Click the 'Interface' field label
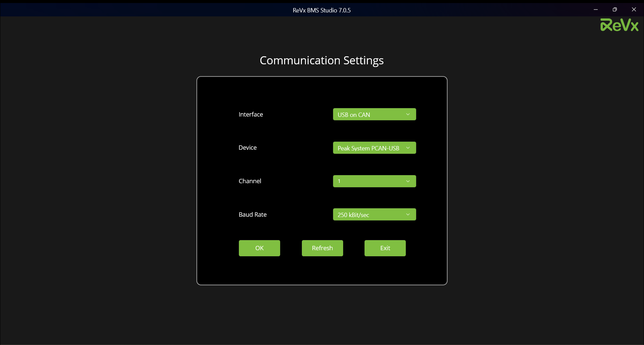This screenshot has height=345, width=644. pyautogui.click(x=251, y=115)
